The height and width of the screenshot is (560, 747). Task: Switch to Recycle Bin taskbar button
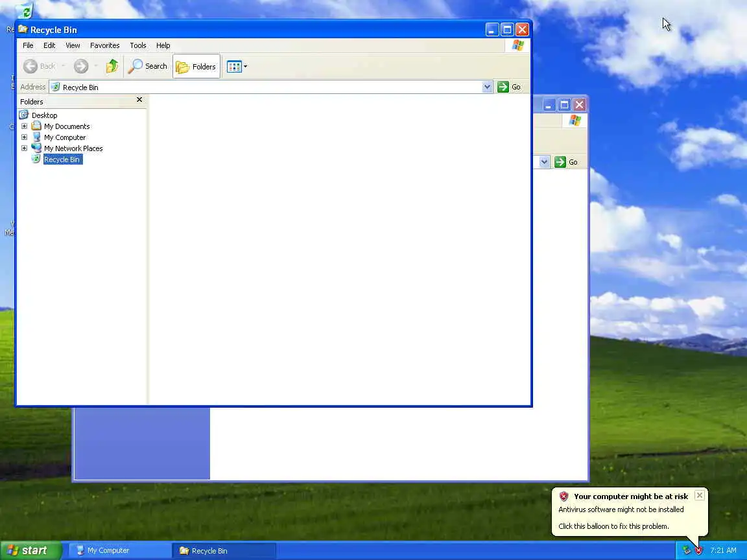tap(224, 550)
